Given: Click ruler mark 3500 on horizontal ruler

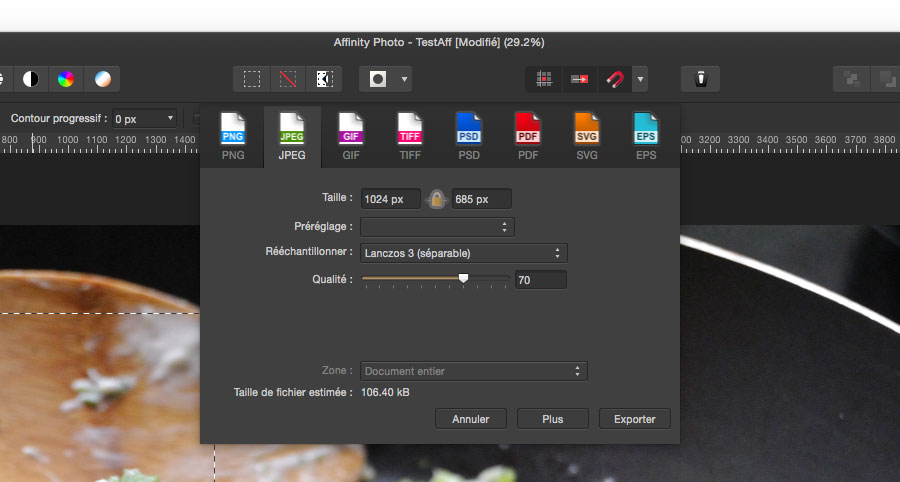Looking at the screenshot, I should [x=796, y=139].
